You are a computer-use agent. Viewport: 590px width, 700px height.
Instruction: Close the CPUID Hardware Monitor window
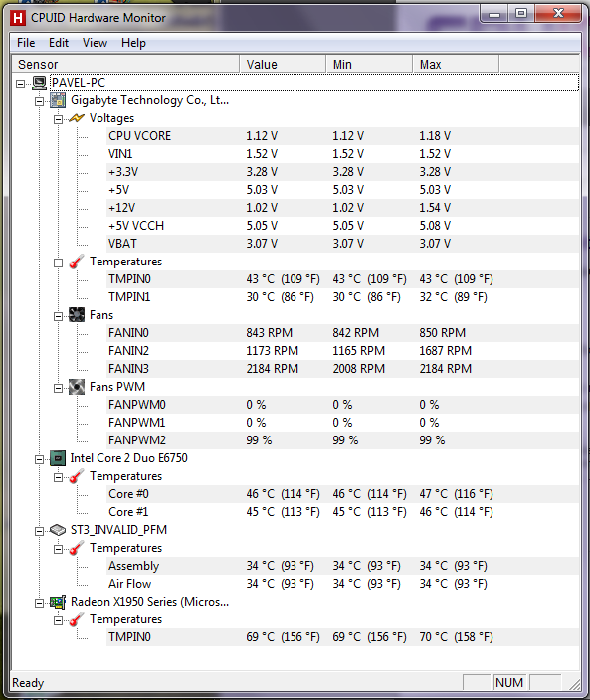pos(558,14)
